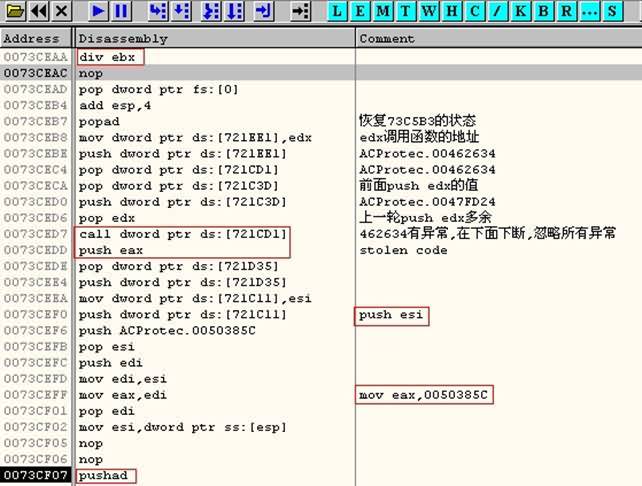Run the program with Play icon

pyautogui.click(x=97, y=11)
